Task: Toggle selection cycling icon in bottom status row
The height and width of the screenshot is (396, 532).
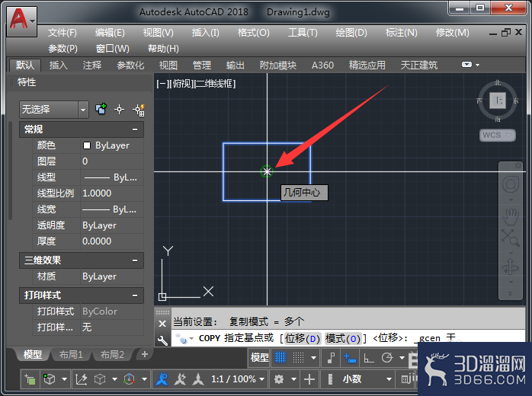Action: tap(30, 379)
